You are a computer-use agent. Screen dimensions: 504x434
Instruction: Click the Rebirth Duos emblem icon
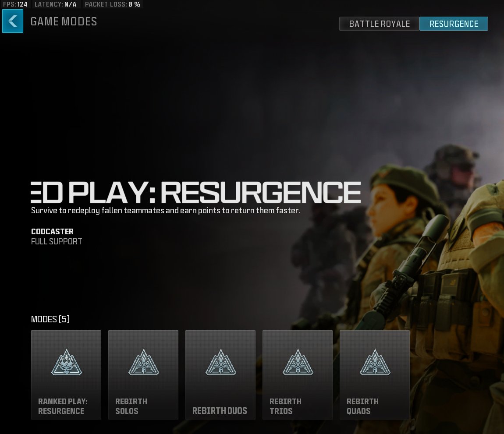pyautogui.click(x=221, y=362)
